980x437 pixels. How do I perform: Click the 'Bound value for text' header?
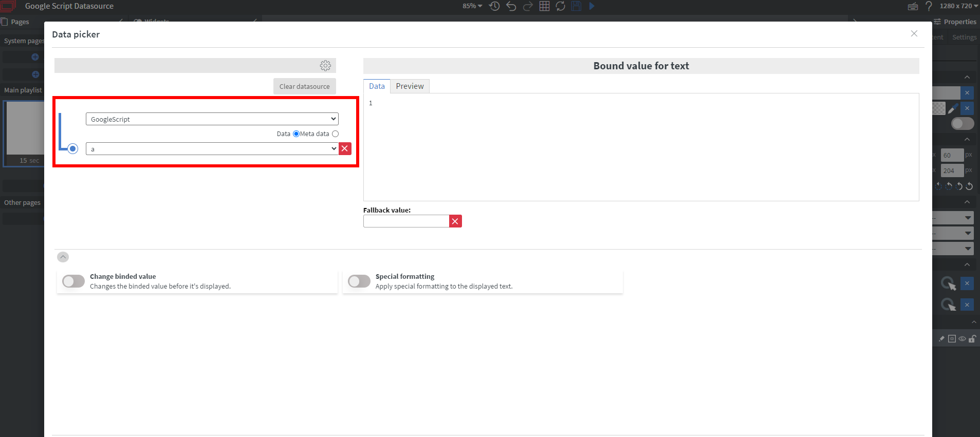(641, 66)
